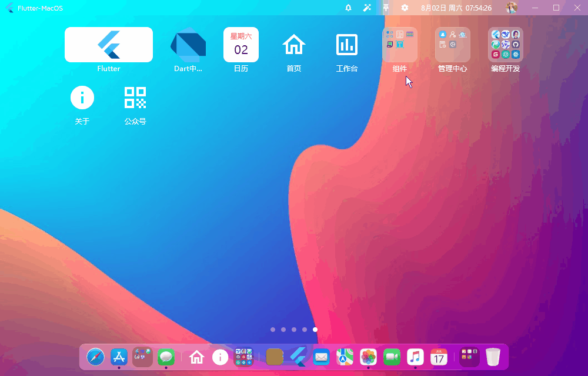The image size is (588, 376).
Task: Open the 工作台 chart icon
Action: [x=347, y=45]
